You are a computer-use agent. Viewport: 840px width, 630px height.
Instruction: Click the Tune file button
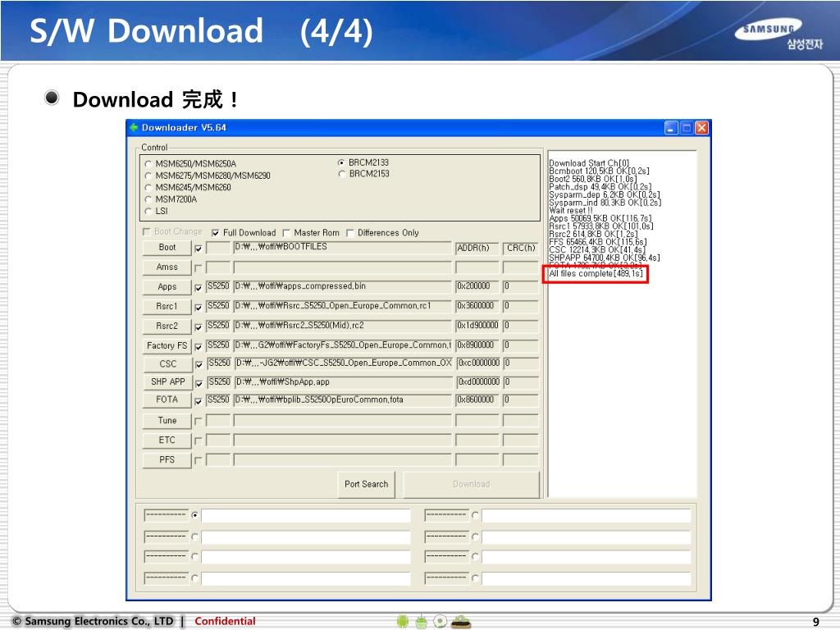[167, 421]
